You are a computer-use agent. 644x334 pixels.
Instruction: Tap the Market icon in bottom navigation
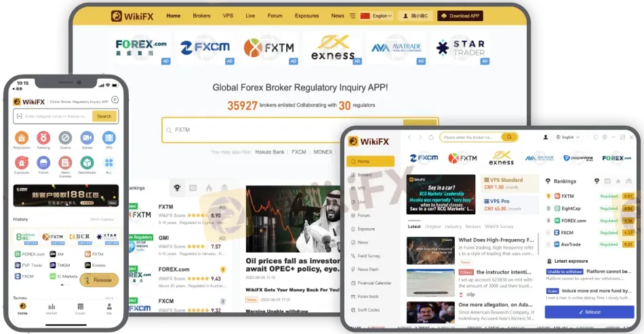tap(52, 308)
